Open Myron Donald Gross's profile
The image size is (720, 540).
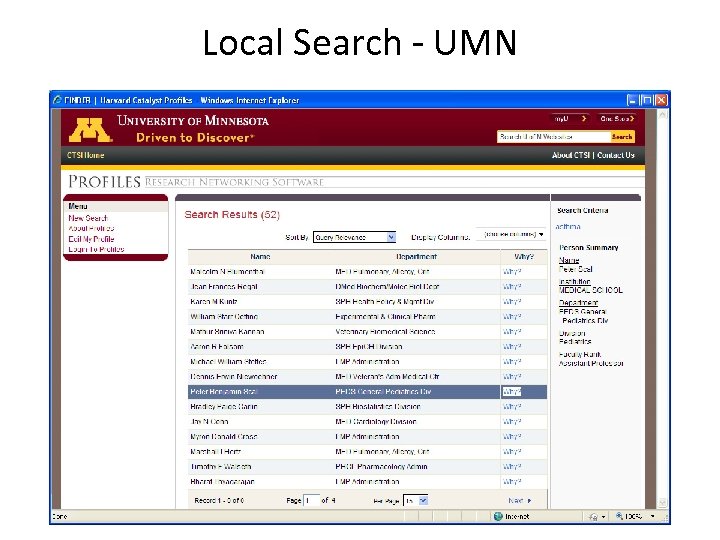224,437
